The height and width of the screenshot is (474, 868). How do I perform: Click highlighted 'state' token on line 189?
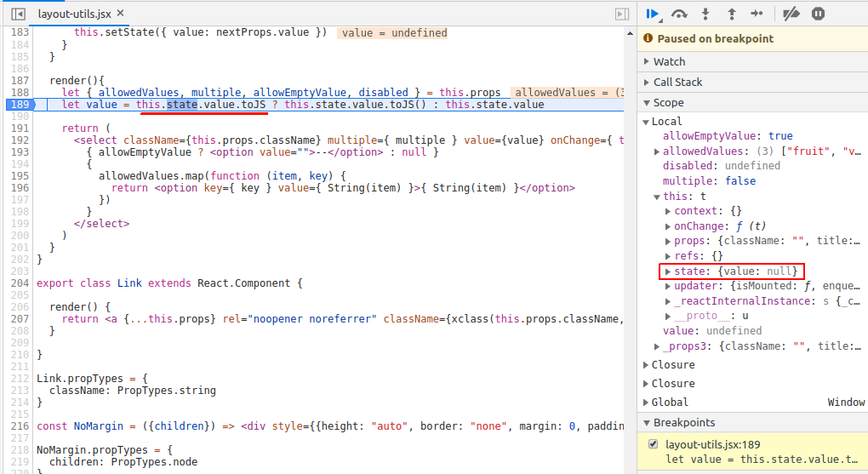click(x=182, y=105)
